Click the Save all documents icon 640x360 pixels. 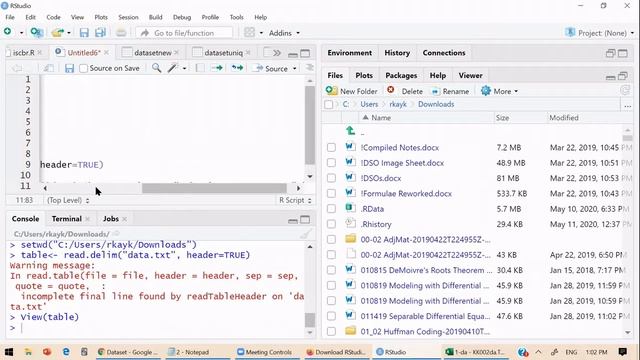100,33
